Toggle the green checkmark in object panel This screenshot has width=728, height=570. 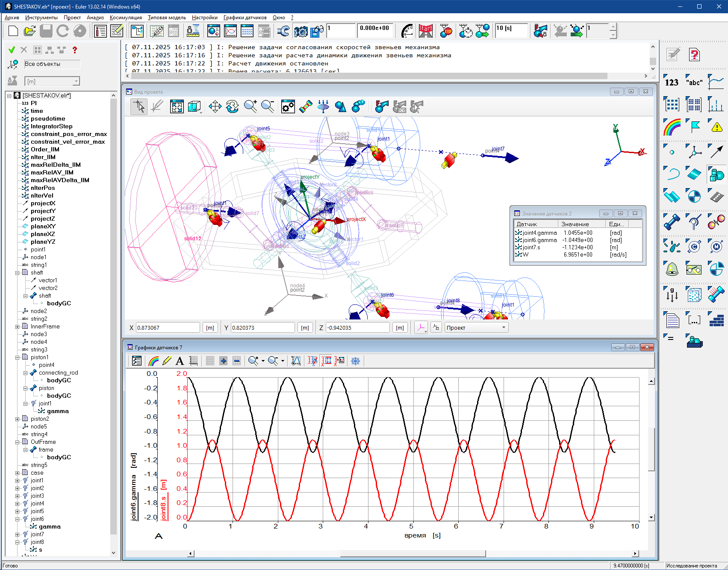pos(12,50)
